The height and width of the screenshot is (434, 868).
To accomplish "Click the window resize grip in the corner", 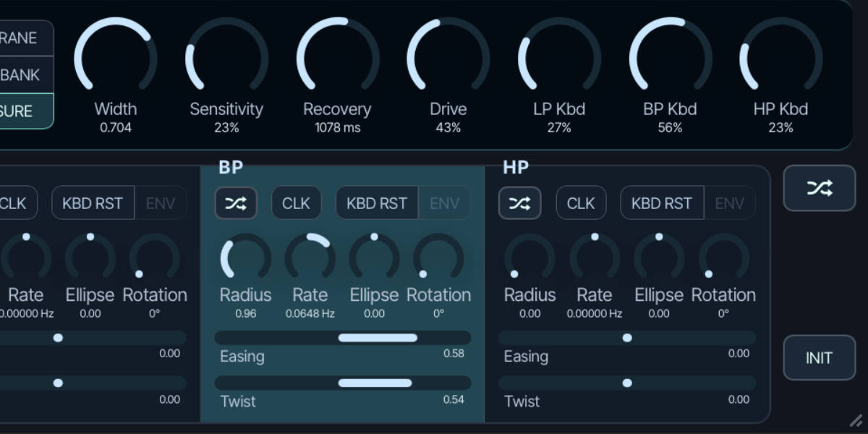I will tap(855, 420).
